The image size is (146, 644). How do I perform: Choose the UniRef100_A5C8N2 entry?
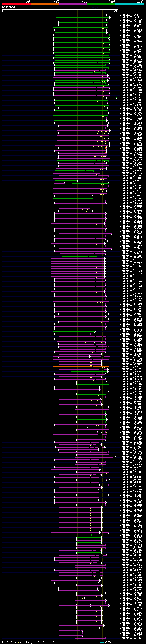(131, 175)
